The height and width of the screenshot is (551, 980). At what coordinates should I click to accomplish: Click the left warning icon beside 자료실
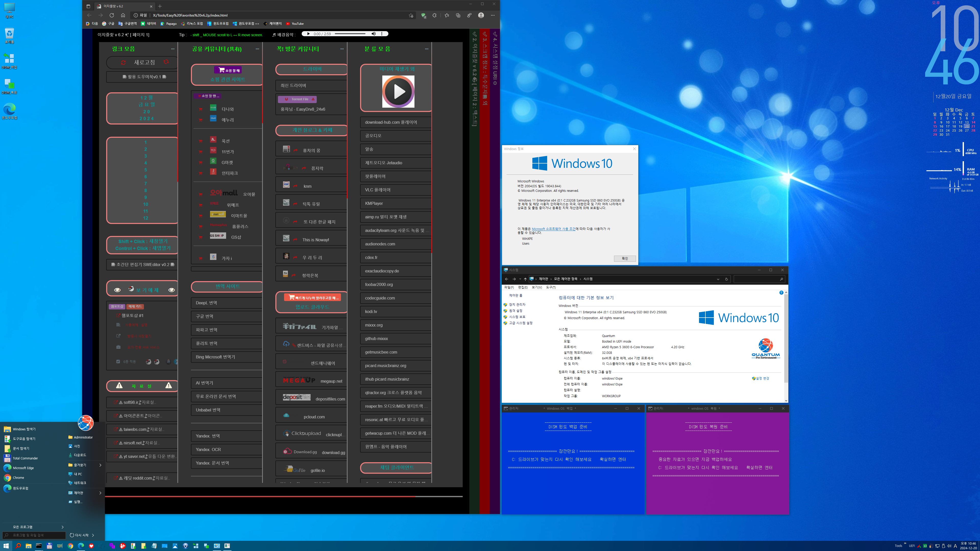click(x=119, y=386)
